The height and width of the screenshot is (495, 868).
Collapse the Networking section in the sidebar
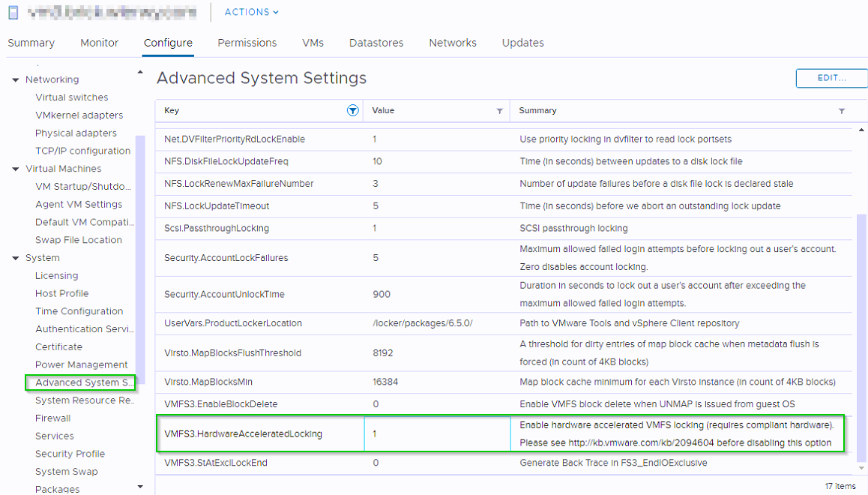click(16, 80)
